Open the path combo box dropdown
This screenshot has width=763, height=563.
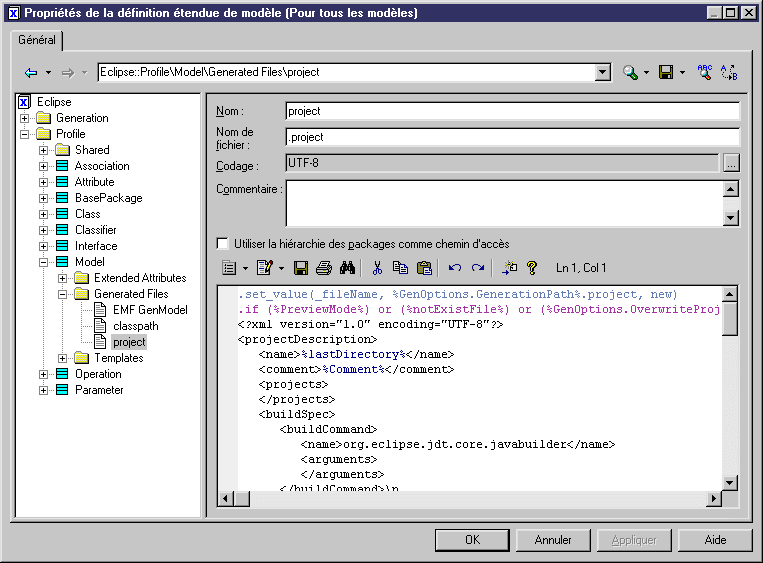(602, 73)
